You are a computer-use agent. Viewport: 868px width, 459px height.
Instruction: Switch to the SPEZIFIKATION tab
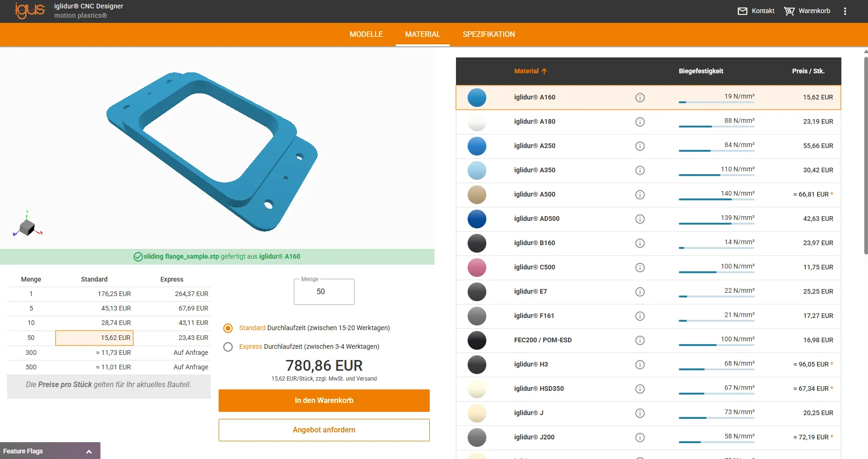click(489, 35)
